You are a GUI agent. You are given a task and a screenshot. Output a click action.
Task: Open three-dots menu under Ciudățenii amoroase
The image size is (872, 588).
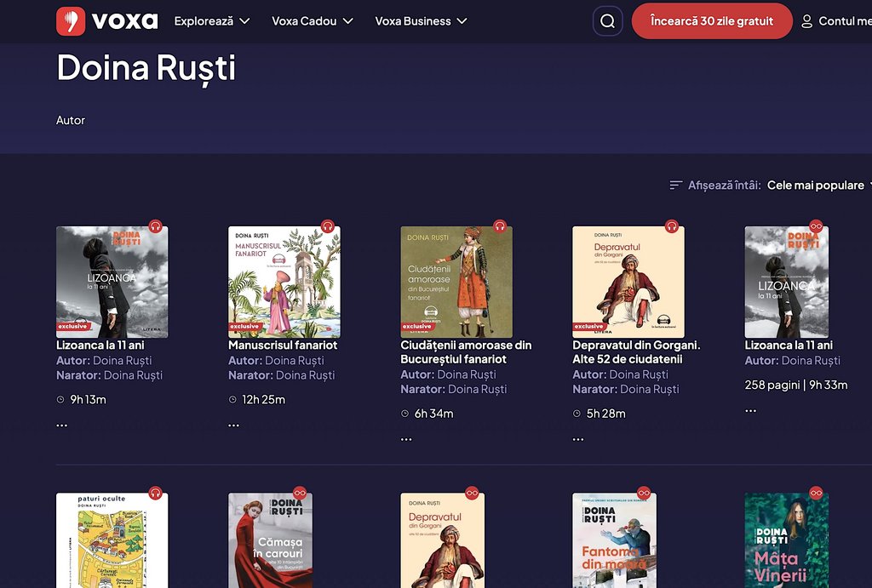406,439
